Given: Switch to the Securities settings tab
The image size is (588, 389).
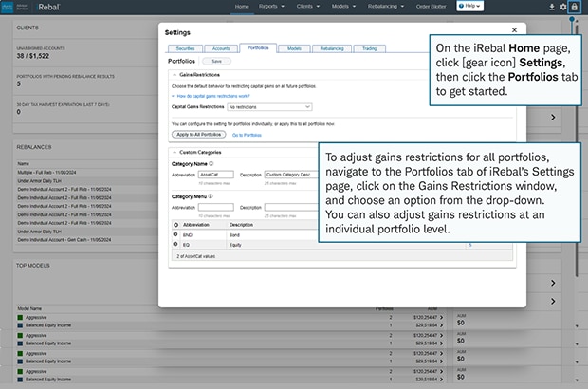Looking at the screenshot, I should tap(185, 48).
